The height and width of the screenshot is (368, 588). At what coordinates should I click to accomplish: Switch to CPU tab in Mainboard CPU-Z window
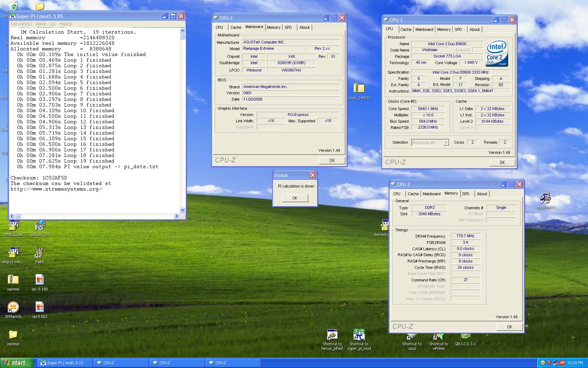219,27
